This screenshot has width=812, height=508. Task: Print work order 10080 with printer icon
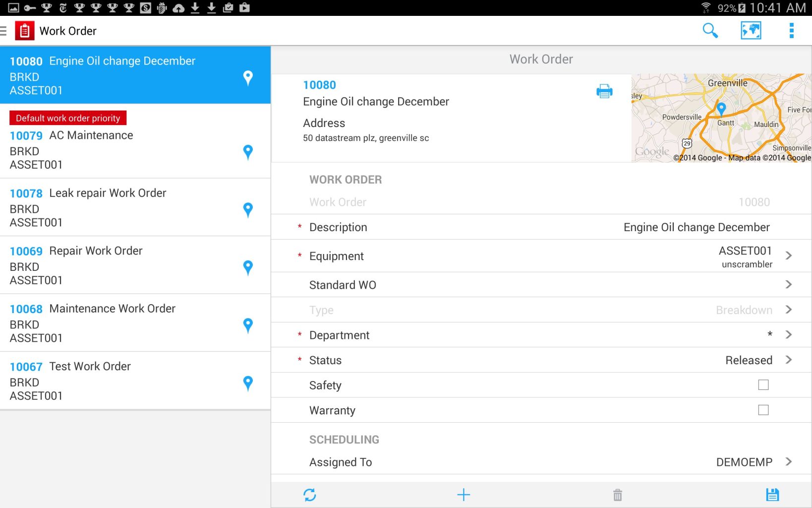pyautogui.click(x=604, y=91)
